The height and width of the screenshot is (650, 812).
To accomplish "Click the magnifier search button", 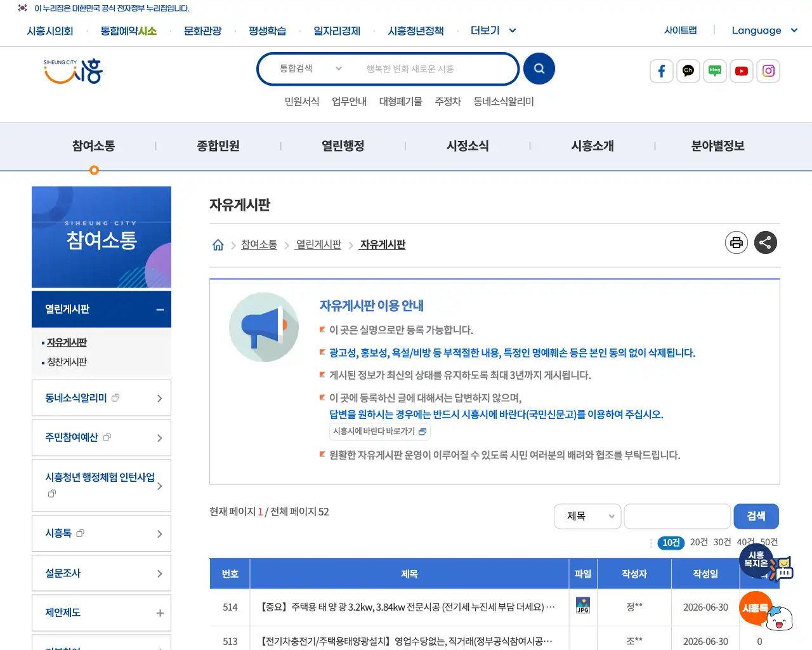I will coord(539,69).
